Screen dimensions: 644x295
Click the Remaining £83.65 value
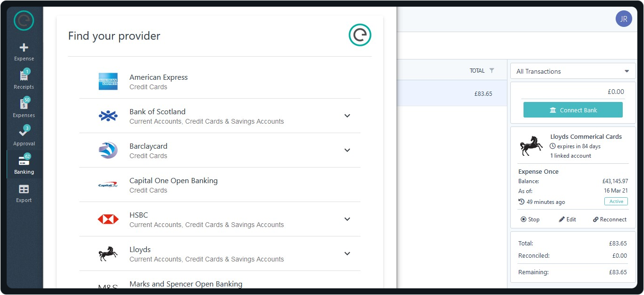coord(618,272)
